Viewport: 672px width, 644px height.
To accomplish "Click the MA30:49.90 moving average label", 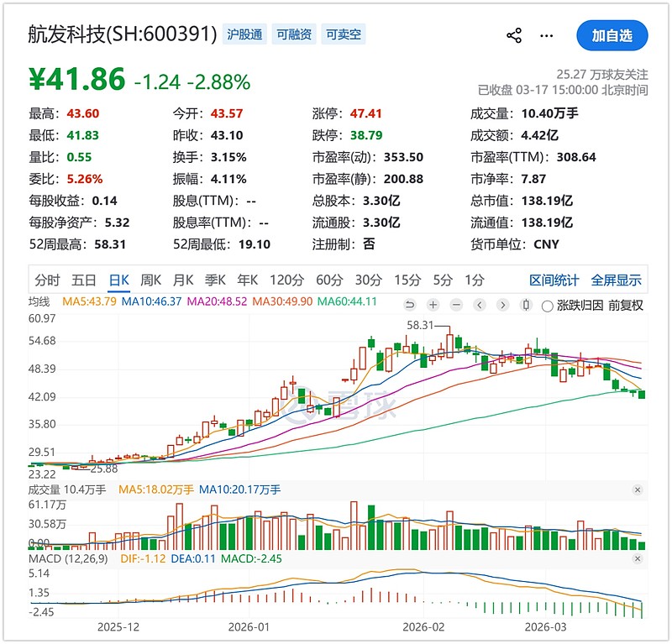I will pos(282,301).
